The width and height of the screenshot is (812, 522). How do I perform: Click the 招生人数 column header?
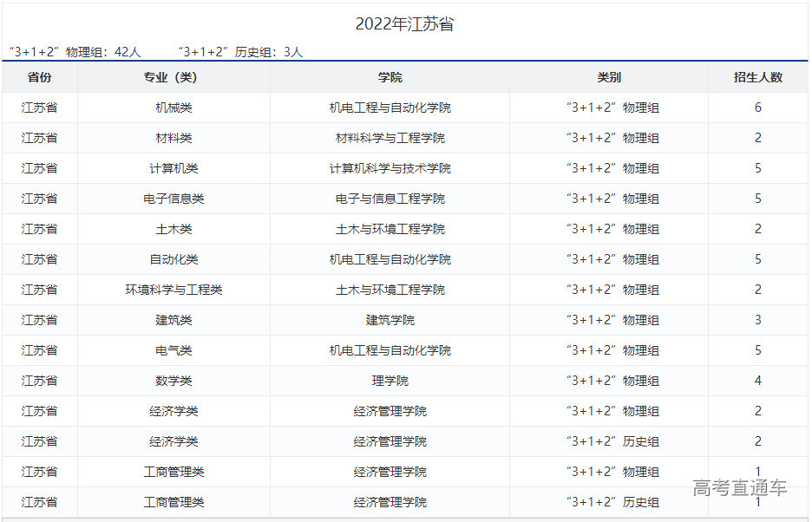(x=757, y=77)
